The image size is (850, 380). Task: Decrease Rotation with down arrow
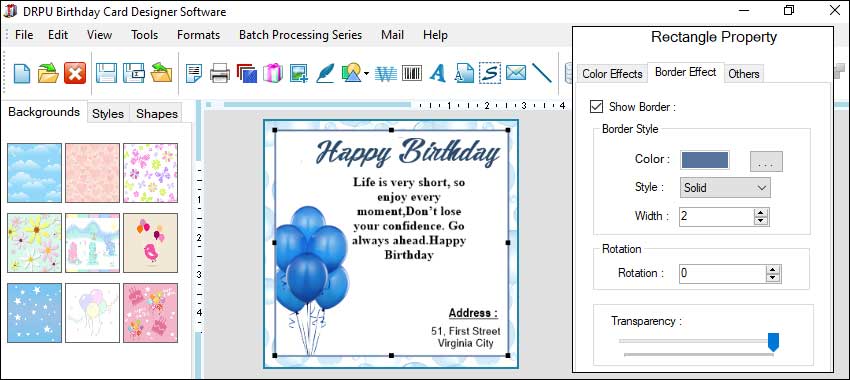[x=774, y=278]
